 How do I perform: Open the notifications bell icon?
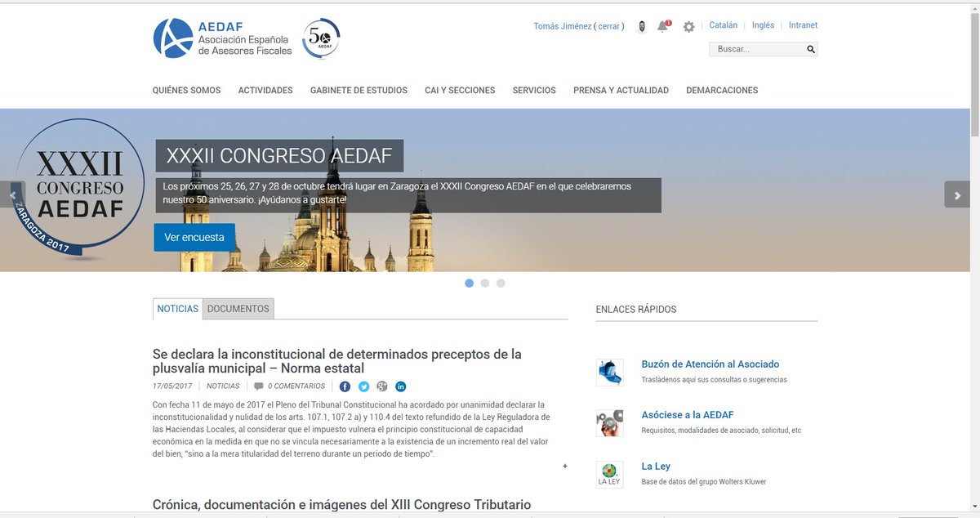coord(664,26)
